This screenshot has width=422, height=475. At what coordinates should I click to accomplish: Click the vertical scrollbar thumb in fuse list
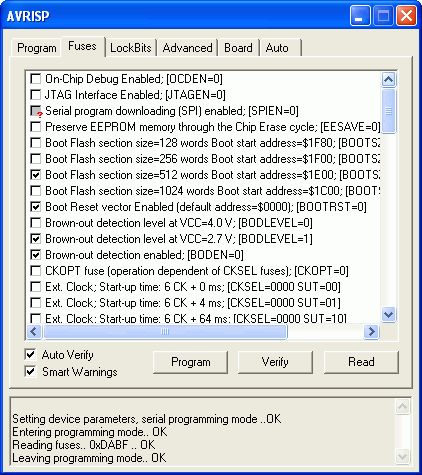(388, 111)
